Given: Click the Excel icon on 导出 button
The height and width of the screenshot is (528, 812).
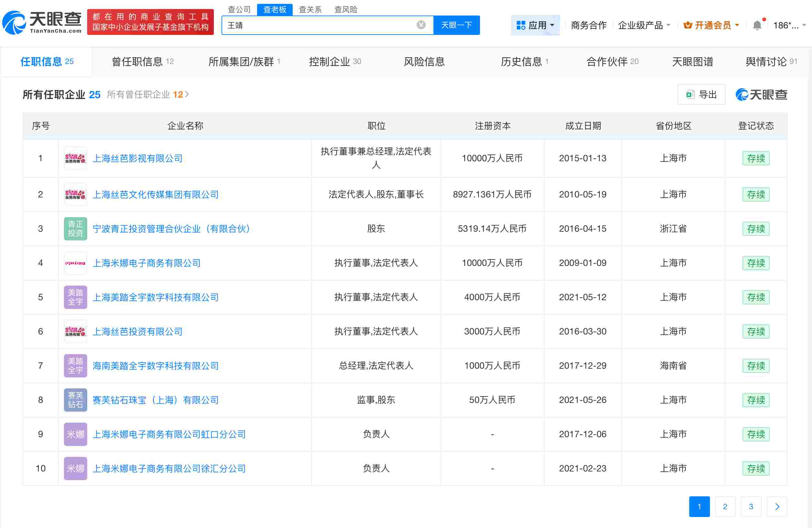Looking at the screenshot, I should click(x=690, y=94).
